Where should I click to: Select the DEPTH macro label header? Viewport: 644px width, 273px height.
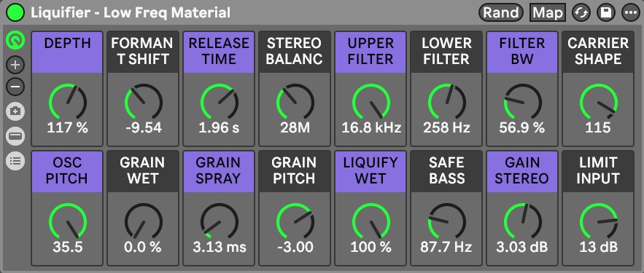pos(67,52)
